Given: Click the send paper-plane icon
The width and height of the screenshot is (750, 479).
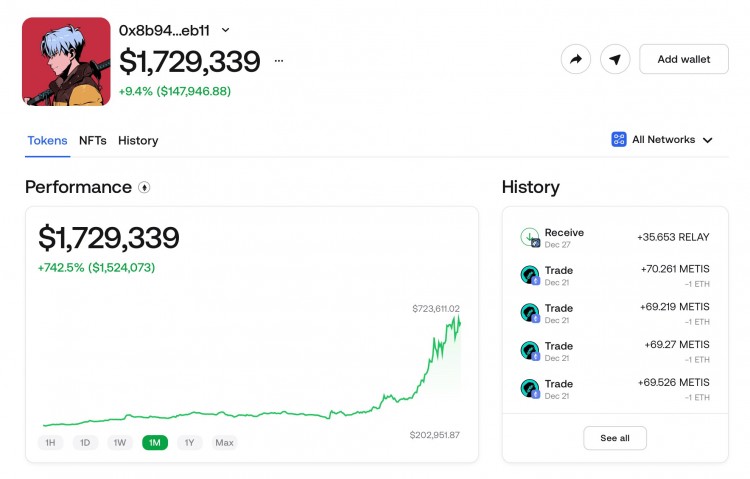Looking at the screenshot, I should coord(615,59).
